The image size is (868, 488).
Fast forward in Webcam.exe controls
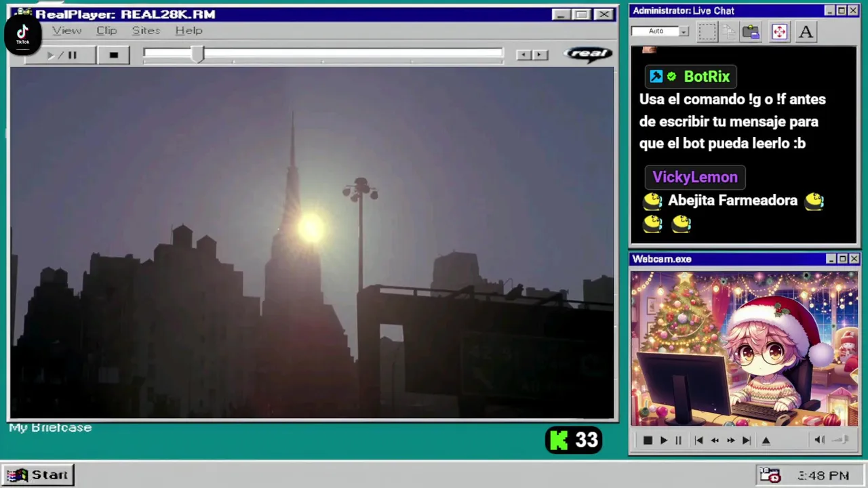tap(730, 441)
